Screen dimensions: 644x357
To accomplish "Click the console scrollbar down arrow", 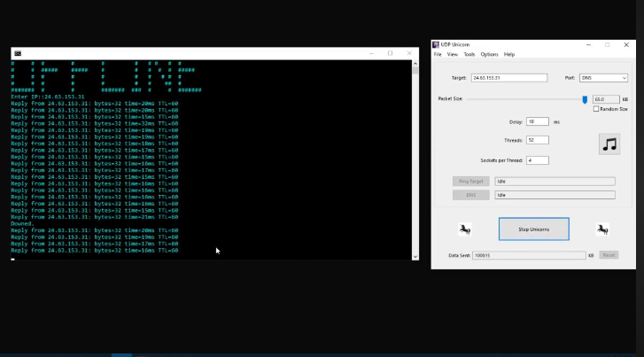I will pos(415,257).
